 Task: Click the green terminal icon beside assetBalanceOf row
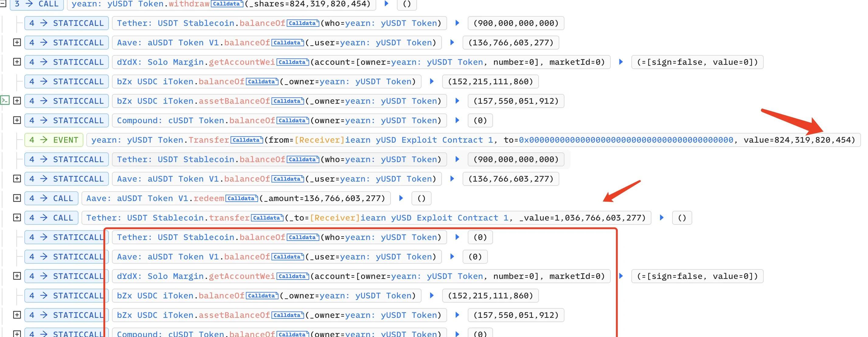(5, 100)
